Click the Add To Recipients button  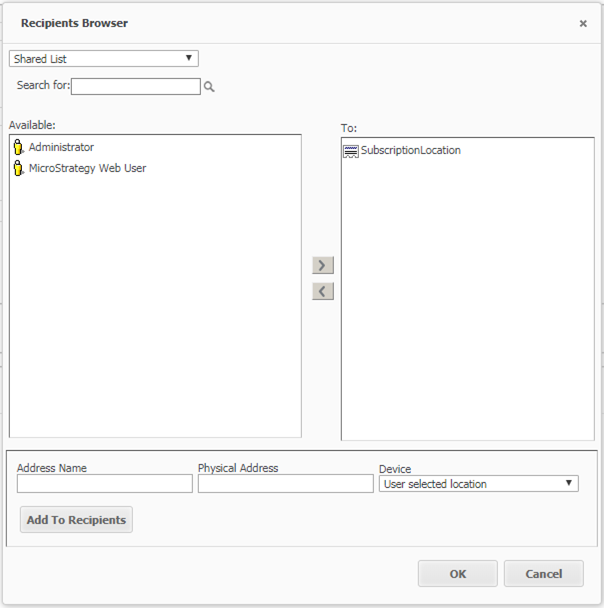76,520
